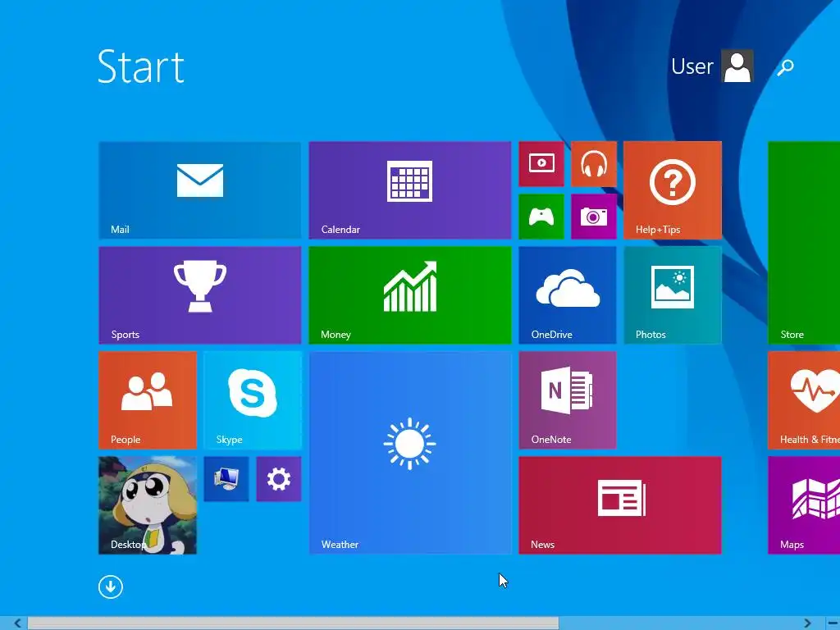This screenshot has width=840, height=630.
Task: Open the People tile
Action: tap(148, 400)
